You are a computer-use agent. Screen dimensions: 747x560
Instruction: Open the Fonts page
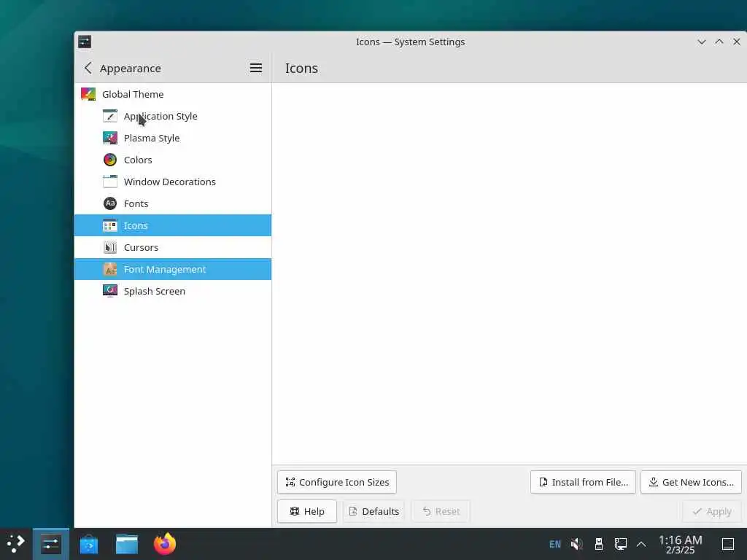click(x=172, y=204)
